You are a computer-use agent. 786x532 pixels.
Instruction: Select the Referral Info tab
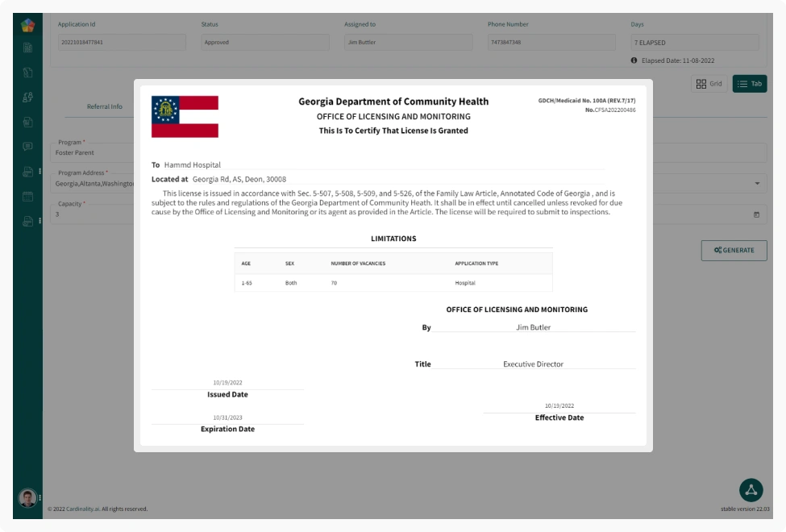pyautogui.click(x=105, y=106)
